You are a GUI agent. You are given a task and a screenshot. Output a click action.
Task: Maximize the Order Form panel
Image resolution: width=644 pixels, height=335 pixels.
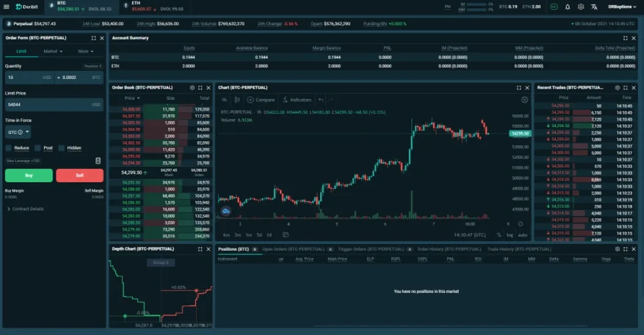pyautogui.click(x=94, y=38)
